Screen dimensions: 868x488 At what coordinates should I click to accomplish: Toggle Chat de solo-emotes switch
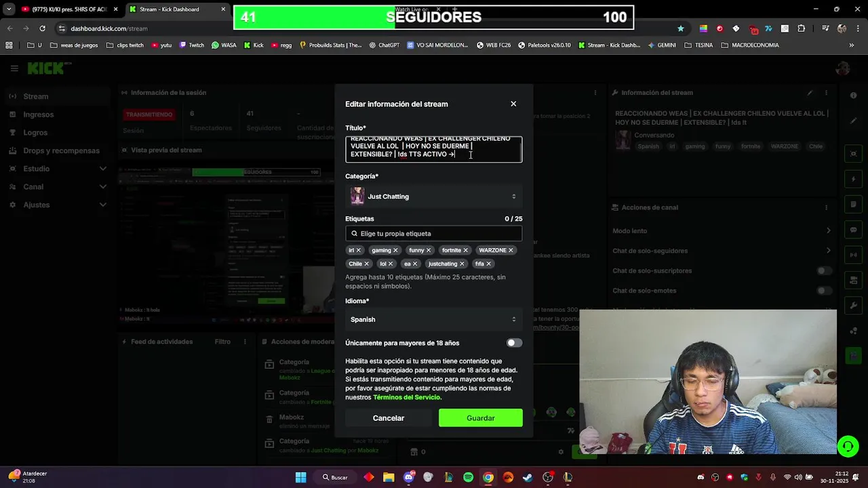coord(824,291)
